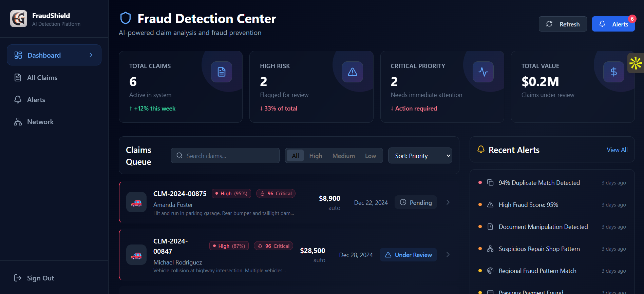Expand the Michael Rodriguez claim with its chevron
Screen dimensions: 644x294
pyautogui.click(x=448, y=255)
